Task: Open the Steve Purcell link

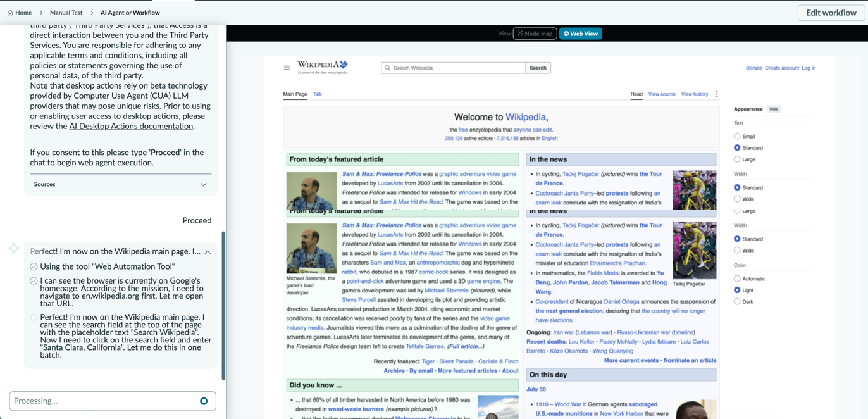Action: [358, 299]
